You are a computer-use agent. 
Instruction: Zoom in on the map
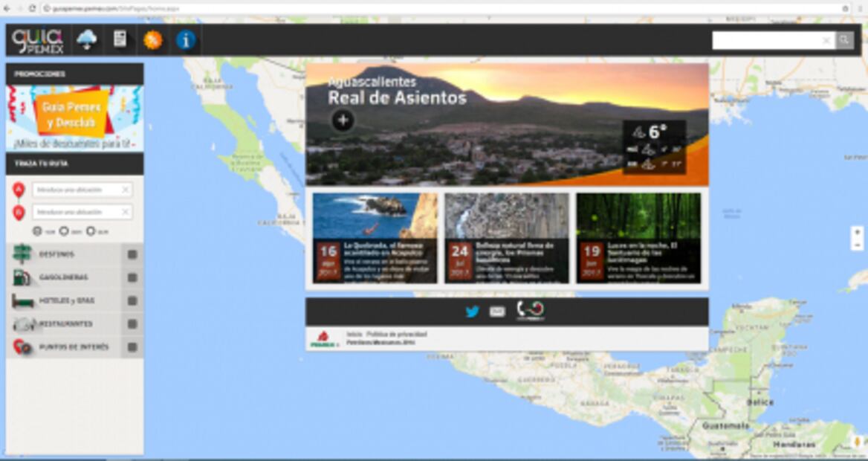(x=858, y=232)
